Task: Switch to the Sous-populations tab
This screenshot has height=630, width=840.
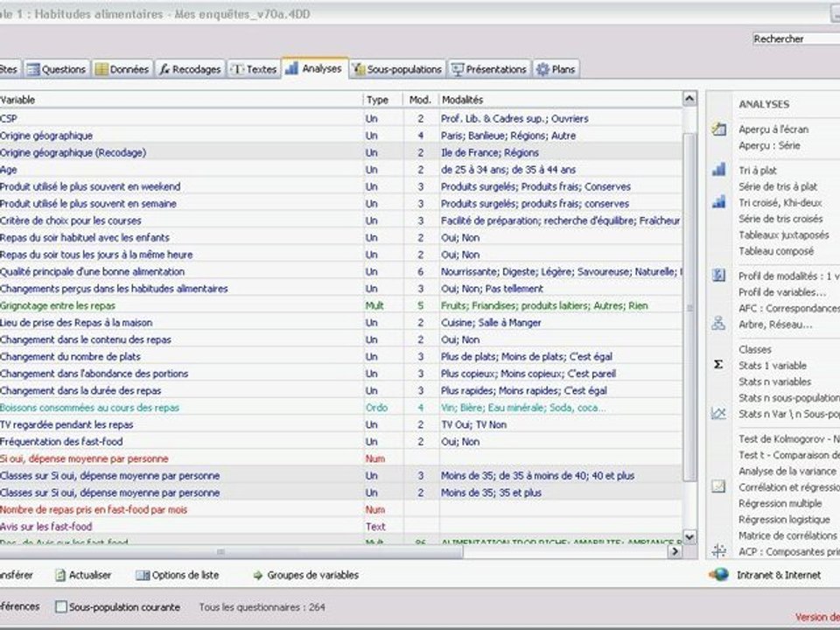Action: (x=398, y=69)
